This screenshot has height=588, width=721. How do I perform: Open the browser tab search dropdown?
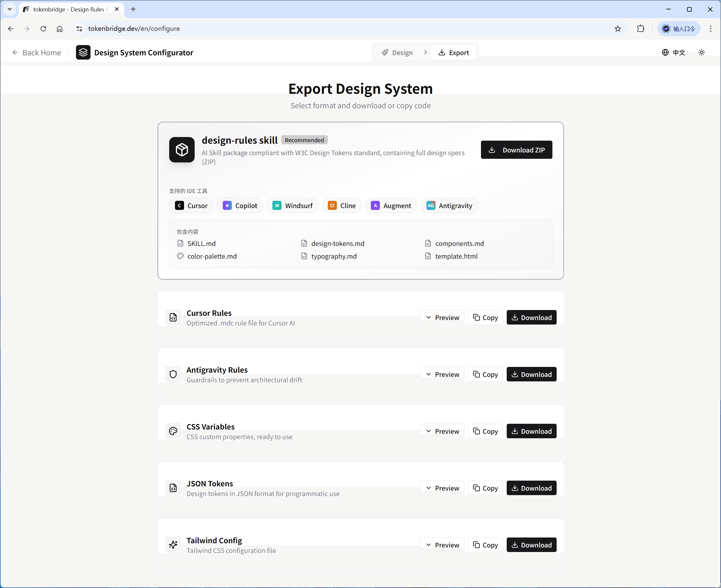[9, 9]
